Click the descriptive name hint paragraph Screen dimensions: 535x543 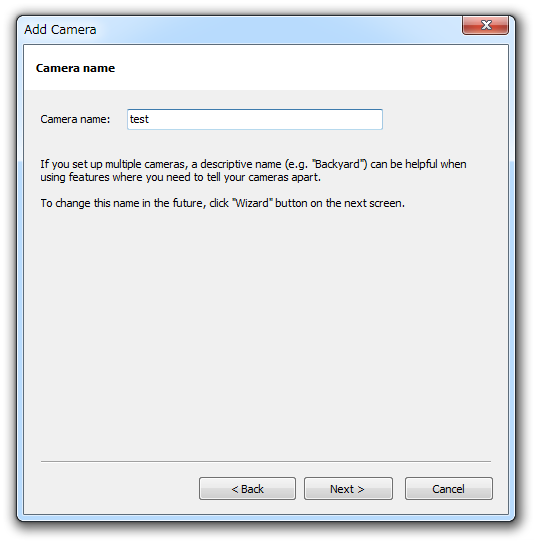[x=253, y=170]
